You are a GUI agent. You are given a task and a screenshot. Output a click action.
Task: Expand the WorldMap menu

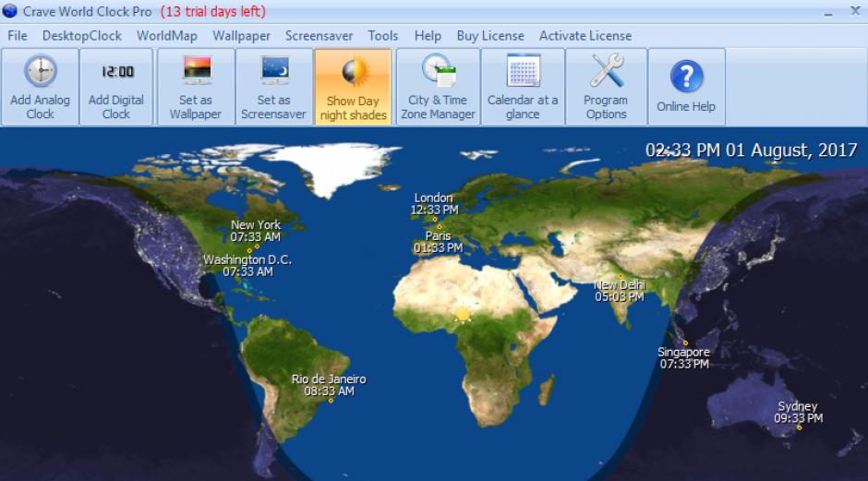(x=167, y=36)
